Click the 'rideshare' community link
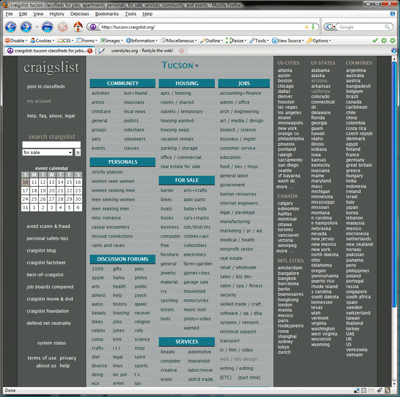Screen dimensions: 400x397 134,130
